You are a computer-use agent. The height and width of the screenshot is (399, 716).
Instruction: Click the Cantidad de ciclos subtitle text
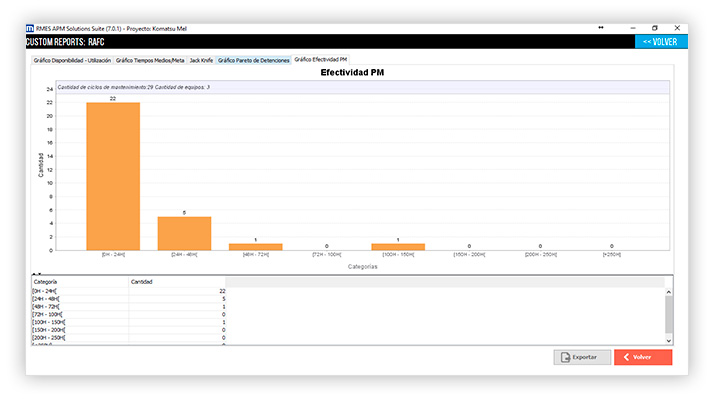click(x=133, y=87)
